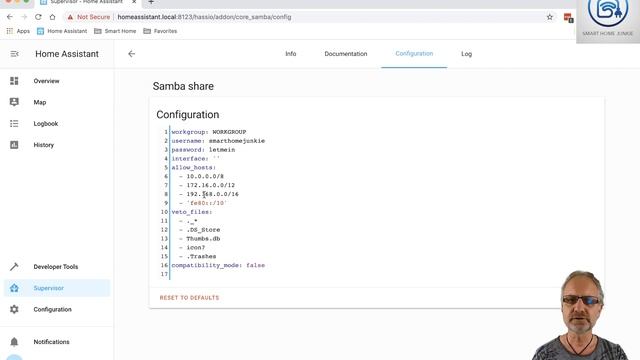Open a new browser tab

151,2
